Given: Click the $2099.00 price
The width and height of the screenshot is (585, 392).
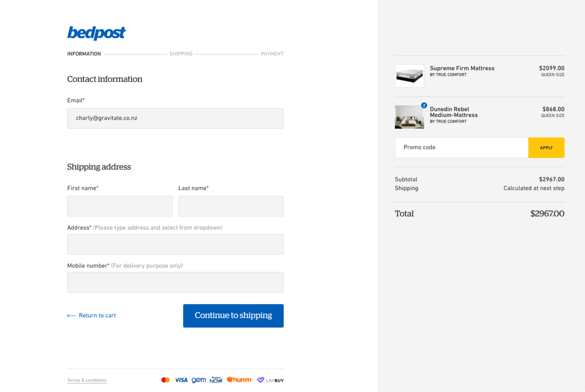Looking at the screenshot, I should (552, 68).
